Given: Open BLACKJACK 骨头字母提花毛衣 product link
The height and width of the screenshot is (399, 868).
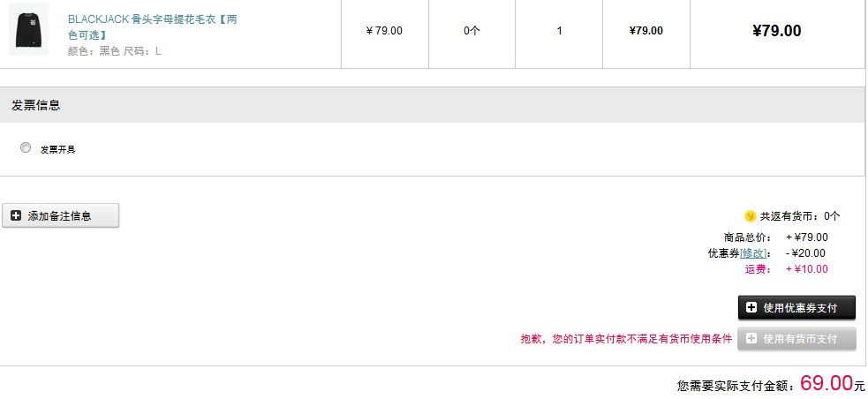Looking at the screenshot, I should pos(152,26).
